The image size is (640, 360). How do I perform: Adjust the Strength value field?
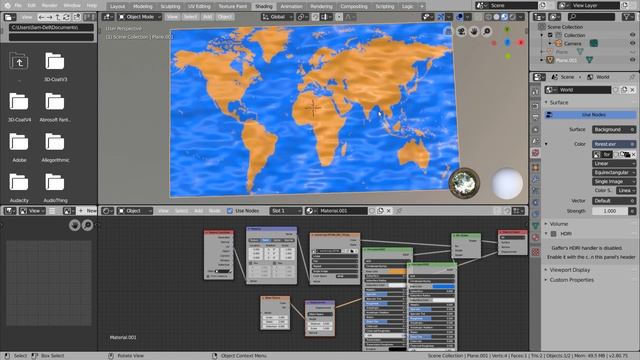tap(610, 211)
